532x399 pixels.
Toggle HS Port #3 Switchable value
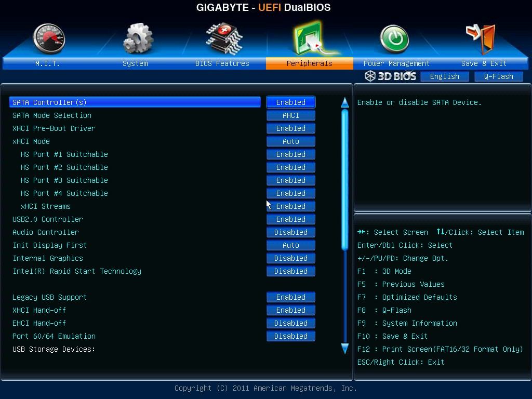291,180
